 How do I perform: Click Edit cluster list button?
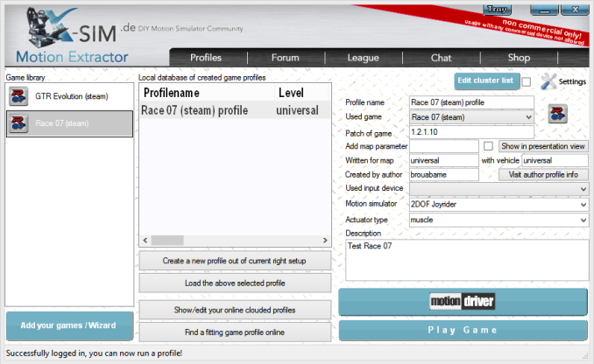pyautogui.click(x=486, y=81)
